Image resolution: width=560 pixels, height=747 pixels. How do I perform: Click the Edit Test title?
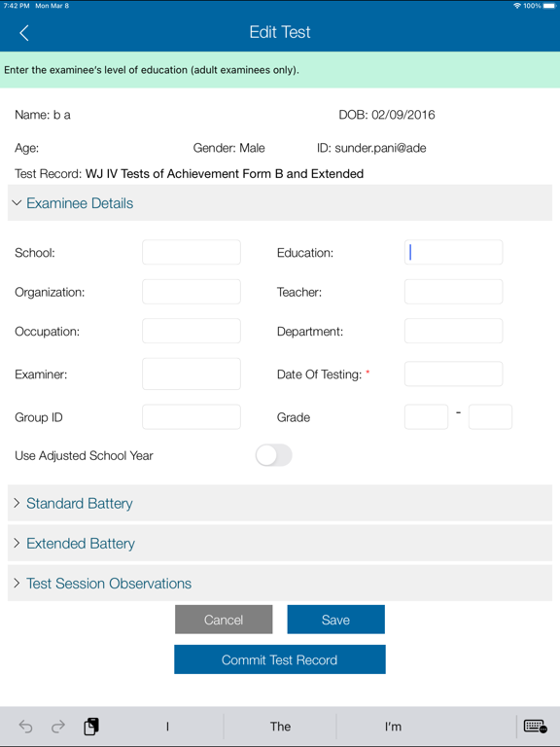(x=280, y=32)
